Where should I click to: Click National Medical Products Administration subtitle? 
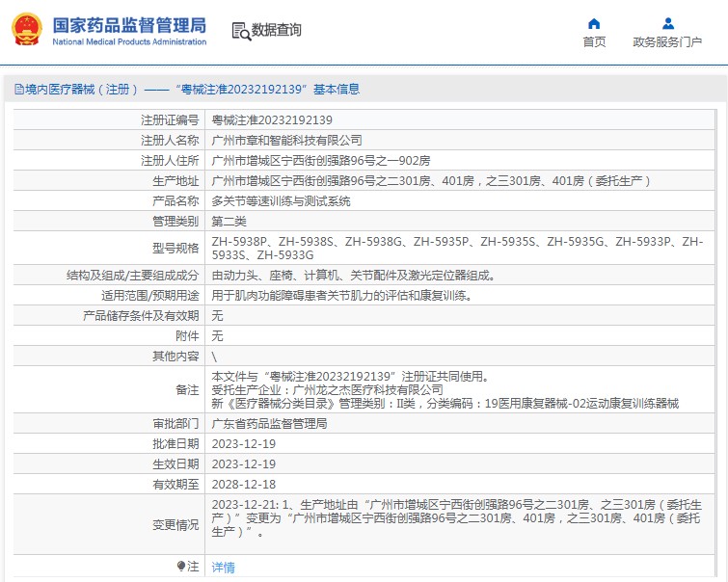129,41
